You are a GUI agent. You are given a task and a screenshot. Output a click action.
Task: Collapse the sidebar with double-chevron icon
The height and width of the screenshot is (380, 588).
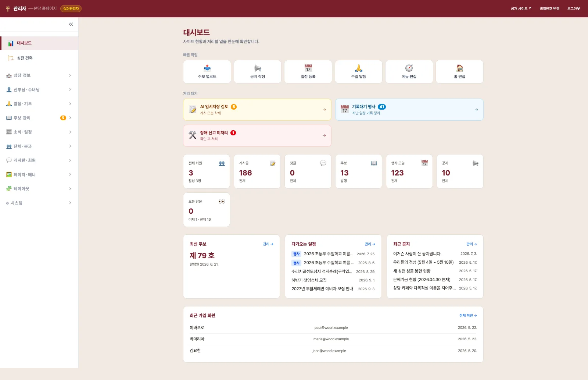pos(71,24)
